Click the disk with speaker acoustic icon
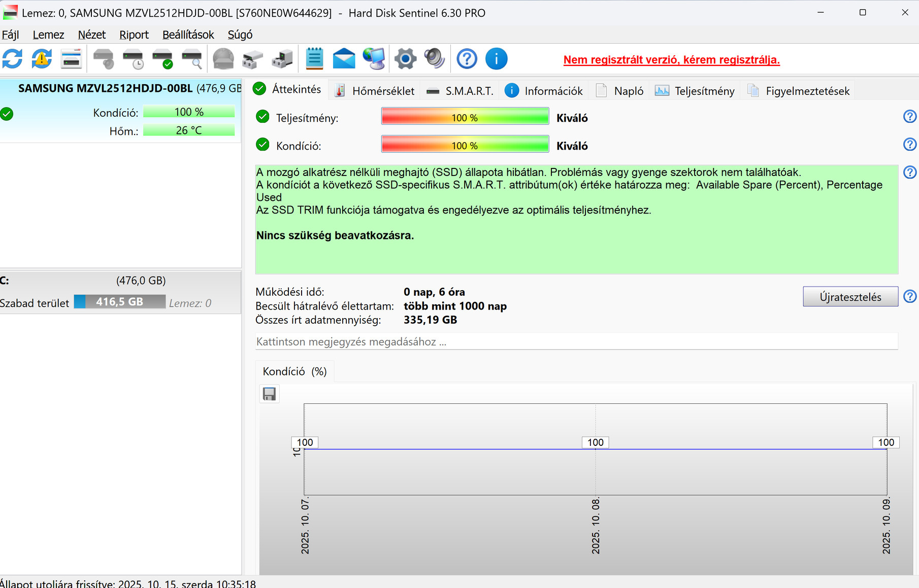The height and width of the screenshot is (588, 919). coord(104,59)
